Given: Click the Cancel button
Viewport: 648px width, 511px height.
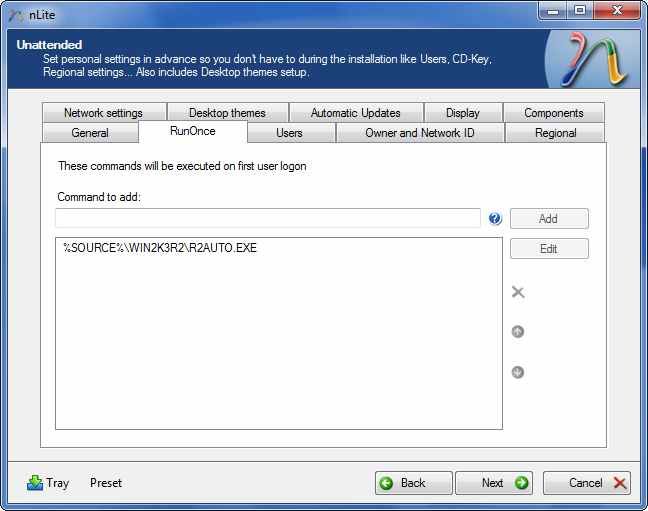Looking at the screenshot, I should [586, 482].
